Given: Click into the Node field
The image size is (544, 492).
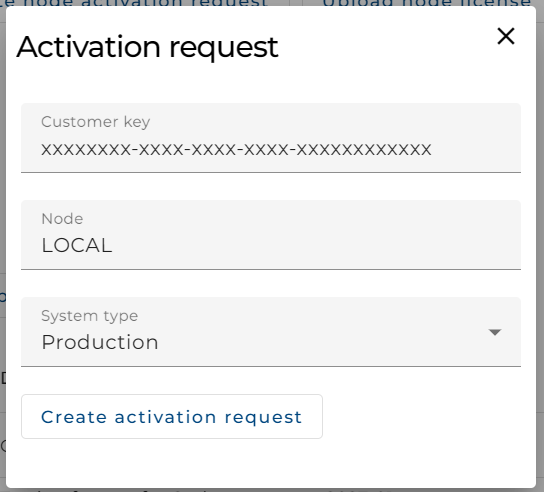Looking at the screenshot, I should 271,235.
